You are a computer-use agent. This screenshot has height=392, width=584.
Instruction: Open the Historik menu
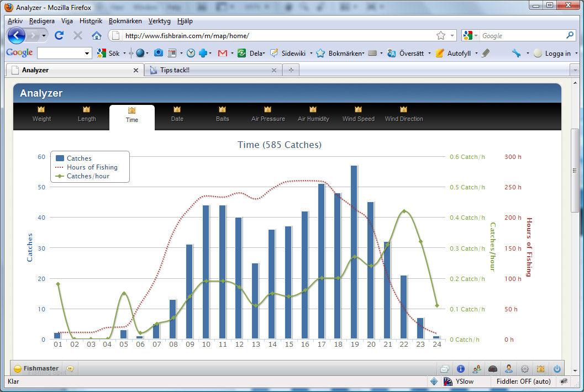[91, 21]
